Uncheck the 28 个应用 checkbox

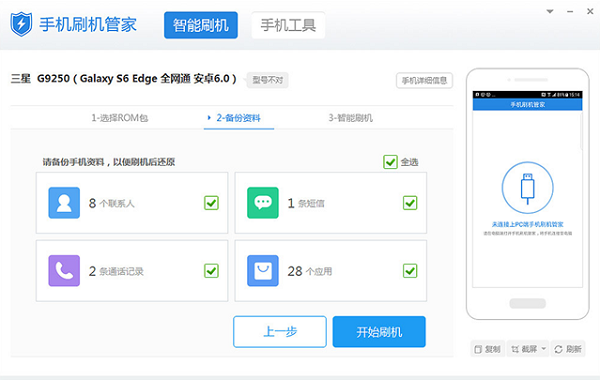pos(410,271)
